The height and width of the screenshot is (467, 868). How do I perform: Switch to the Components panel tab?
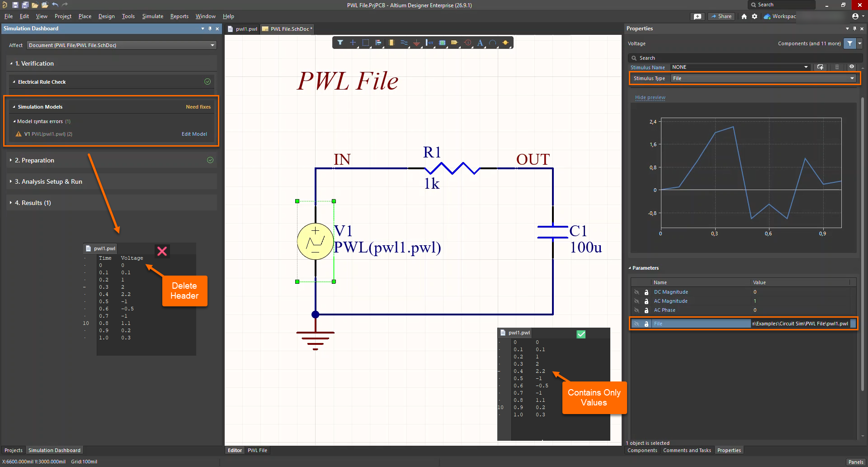click(x=642, y=450)
